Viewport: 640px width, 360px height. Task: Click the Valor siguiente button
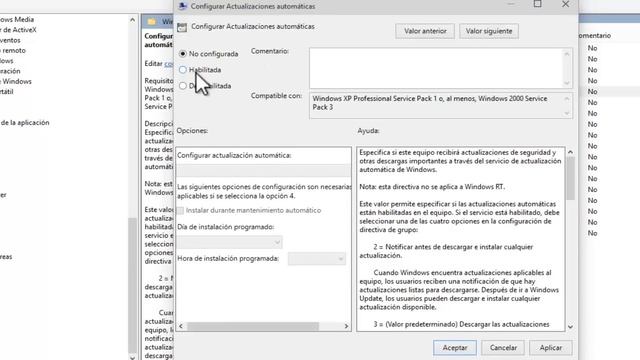point(489,31)
